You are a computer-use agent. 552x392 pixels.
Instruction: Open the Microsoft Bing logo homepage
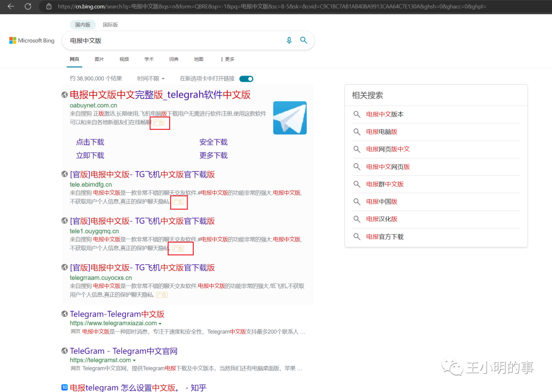tap(32, 40)
